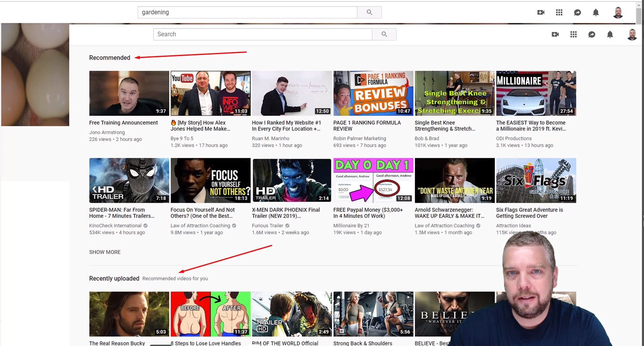Open the Six Flags Great Adventure thumbnail
This screenshot has height=346, width=644.
click(x=536, y=180)
